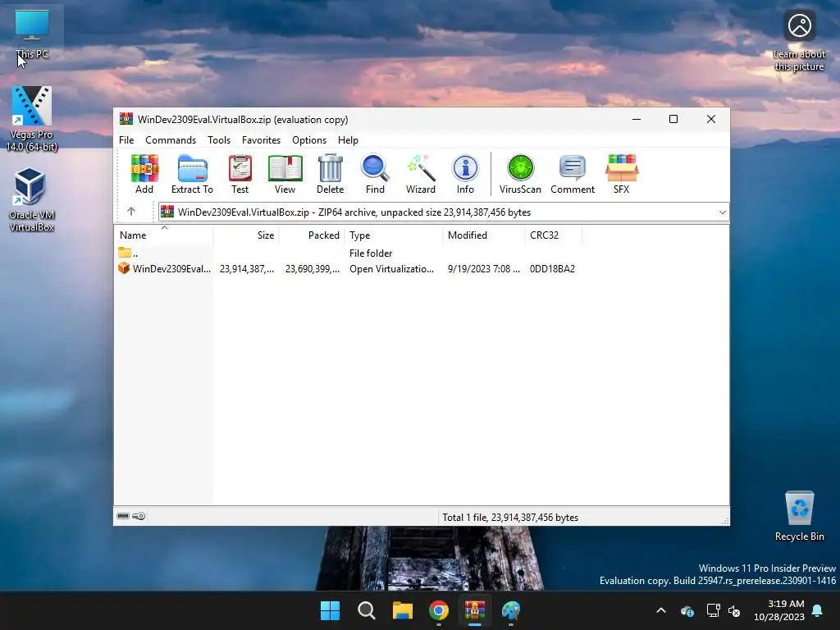
Task: Click the archive path address field
Action: pos(444,212)
